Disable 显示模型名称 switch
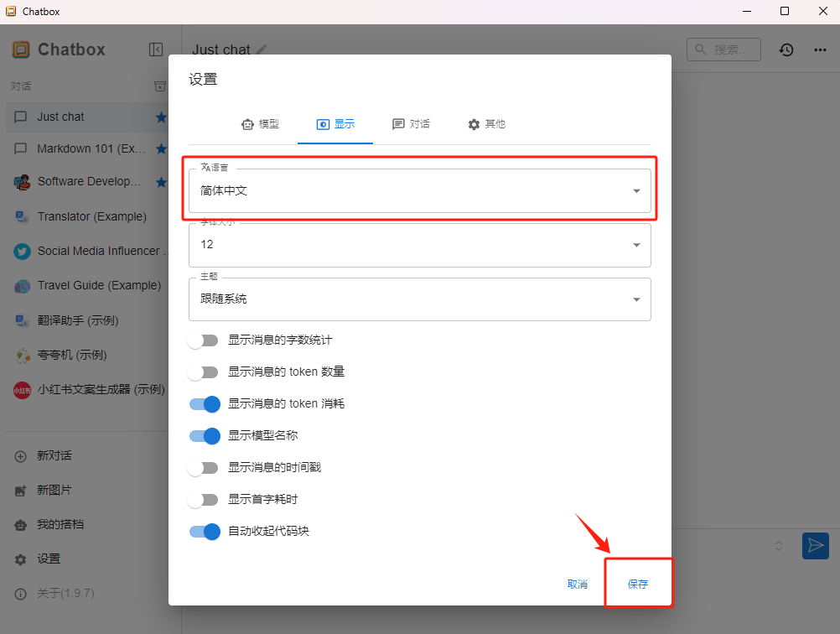840x634 pixels. pyautogui.click(x=205, y=436)
